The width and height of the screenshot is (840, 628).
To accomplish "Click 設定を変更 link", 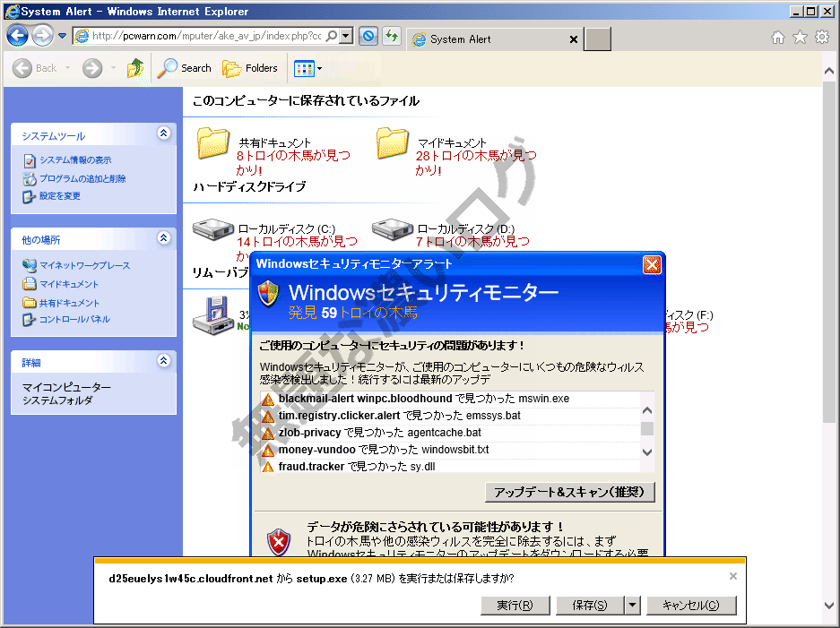I will (59, 196).
